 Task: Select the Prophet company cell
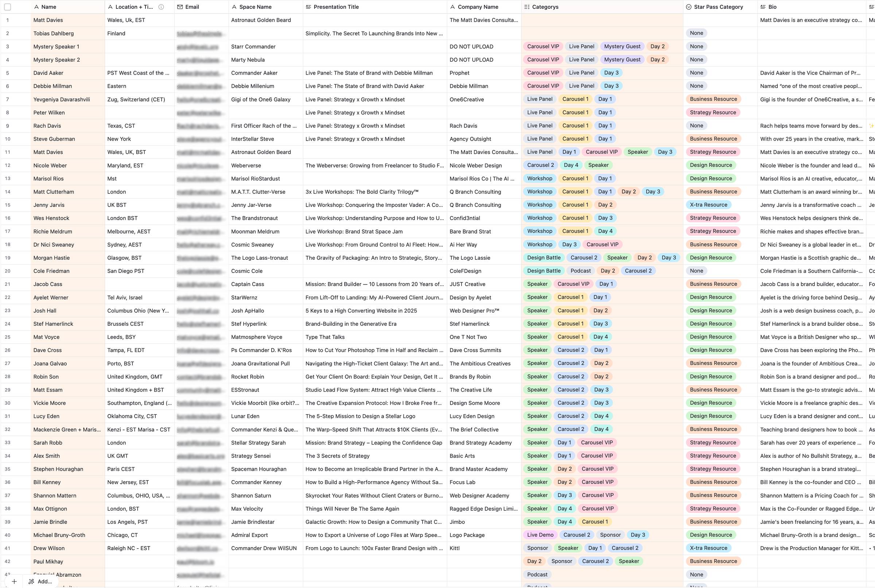click(x=484, y=73)
